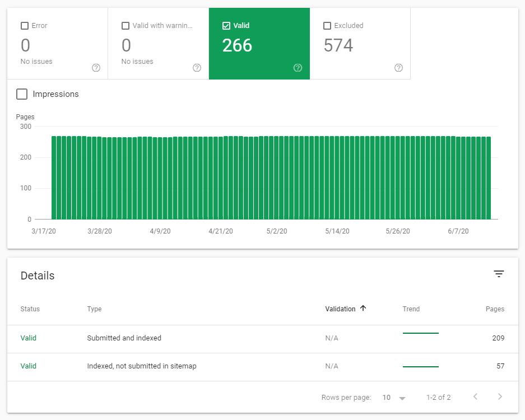Enable the Excluded checkbox
Viewport: 525px width, 420px height.
(327, 25)
